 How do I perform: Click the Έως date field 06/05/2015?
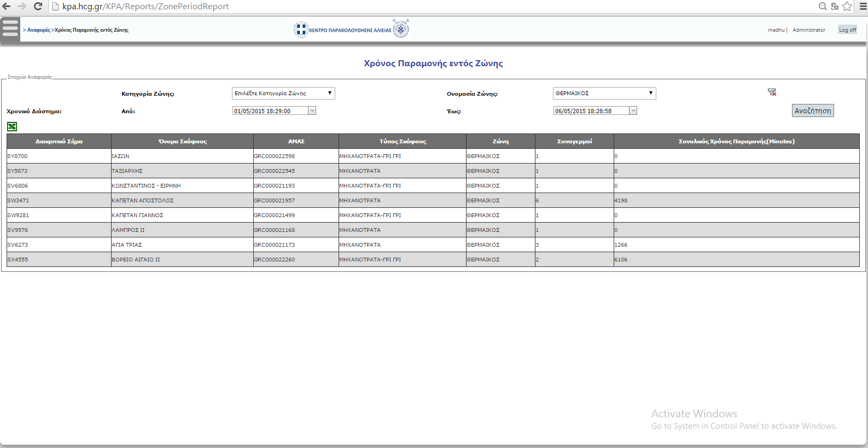tap(591, 110)
